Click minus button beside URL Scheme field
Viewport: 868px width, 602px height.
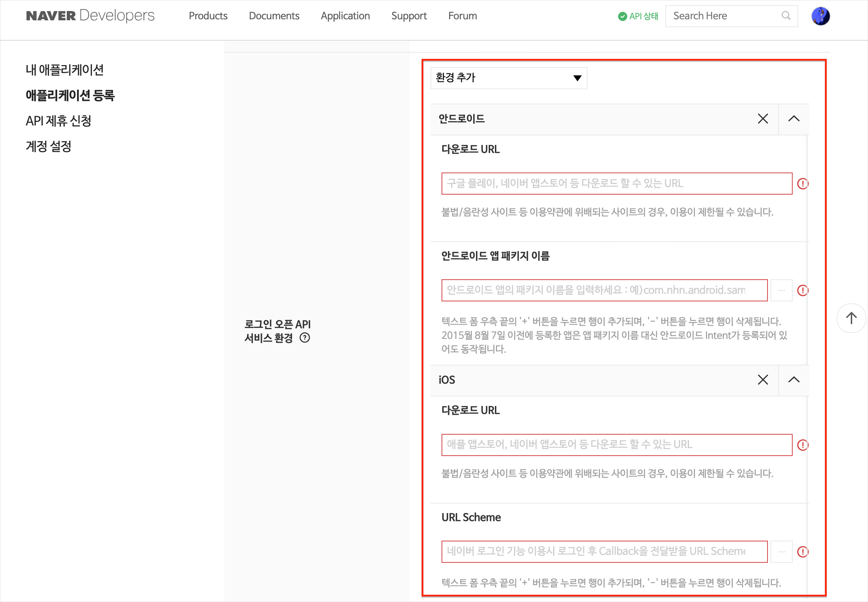tap(781, 551)
